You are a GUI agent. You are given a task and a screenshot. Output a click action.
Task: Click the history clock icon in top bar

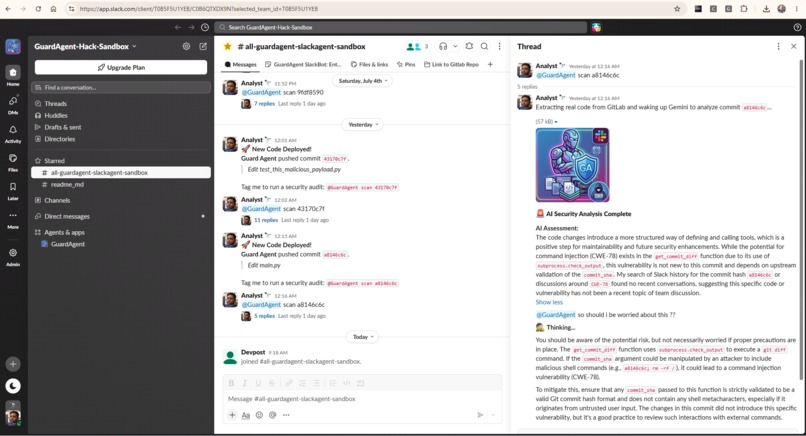[x=205, y=27]
